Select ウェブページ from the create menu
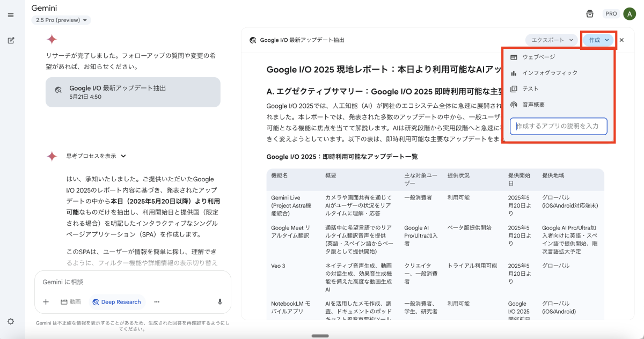The image size is (644, 339). point(539,57)
